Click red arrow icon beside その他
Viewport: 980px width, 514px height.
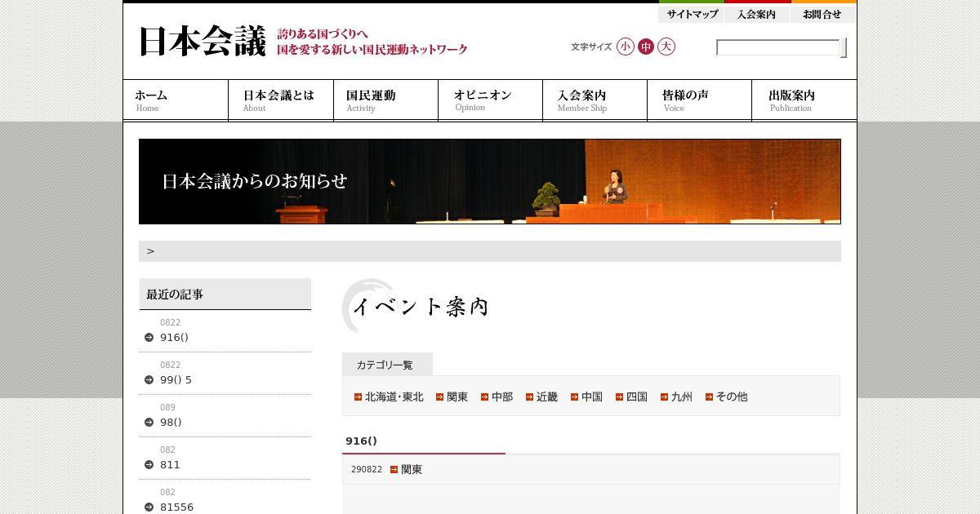pyautogui.click(x=709, y=397)
